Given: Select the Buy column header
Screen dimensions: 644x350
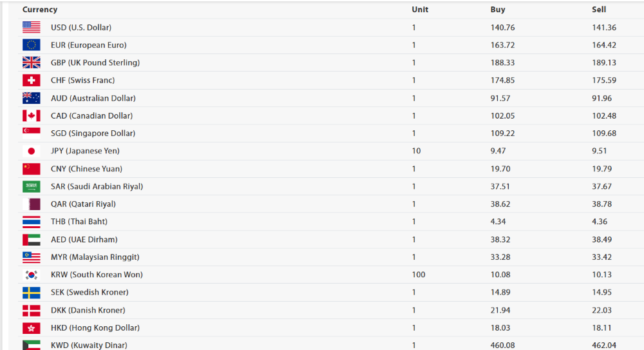Looking at the screenshot, I should click(x=497, y=10).
